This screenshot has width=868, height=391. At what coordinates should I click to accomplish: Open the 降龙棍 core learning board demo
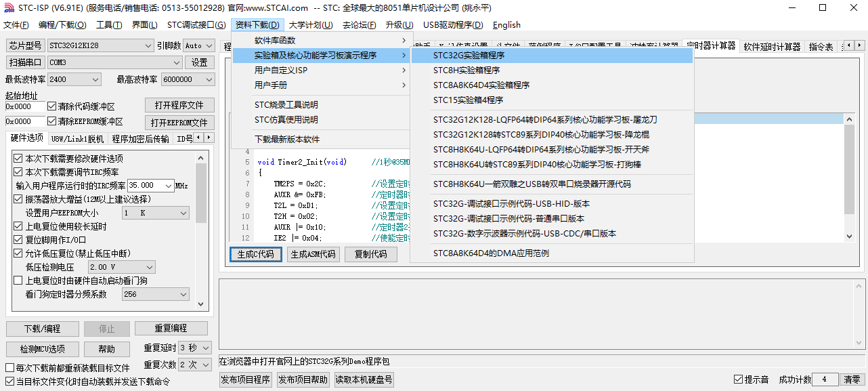pyautogui.click(x=552, y=135)
